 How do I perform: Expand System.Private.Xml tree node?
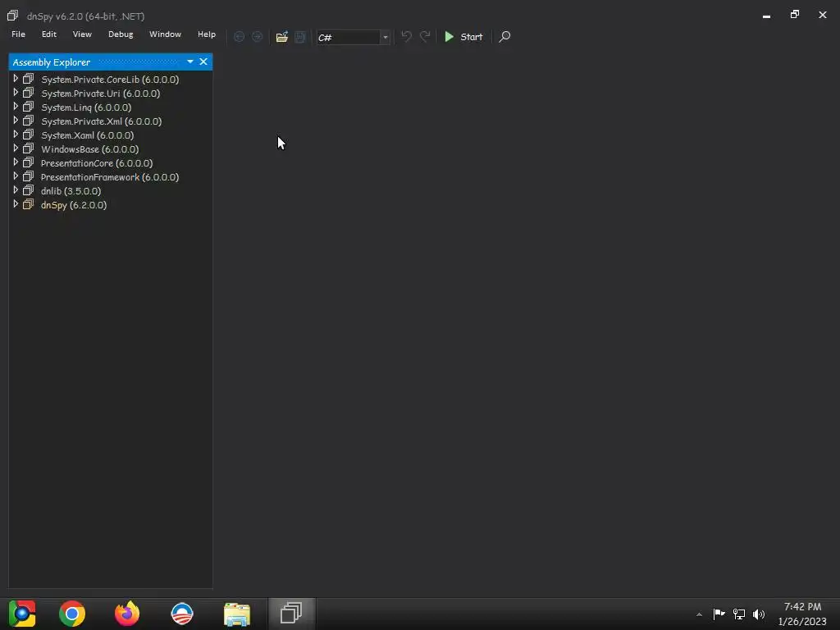16,121
